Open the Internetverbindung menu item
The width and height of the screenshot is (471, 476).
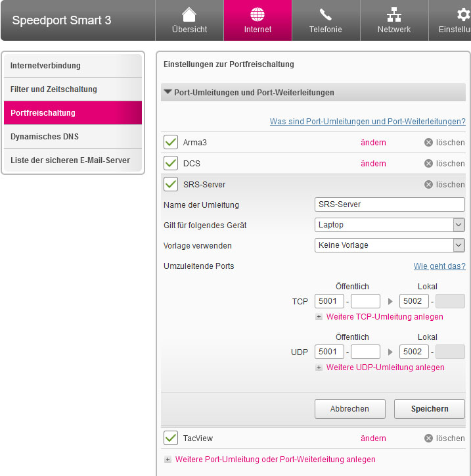coord(73,66)
